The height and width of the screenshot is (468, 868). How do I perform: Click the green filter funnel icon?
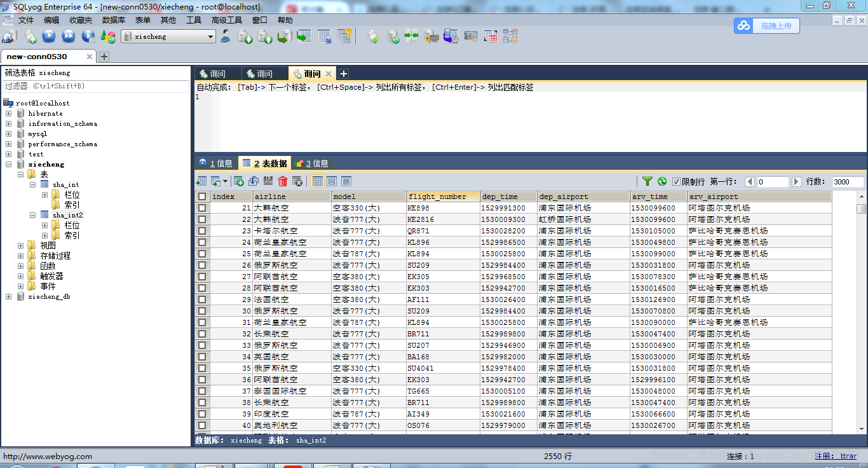click(x=648, y=181)
